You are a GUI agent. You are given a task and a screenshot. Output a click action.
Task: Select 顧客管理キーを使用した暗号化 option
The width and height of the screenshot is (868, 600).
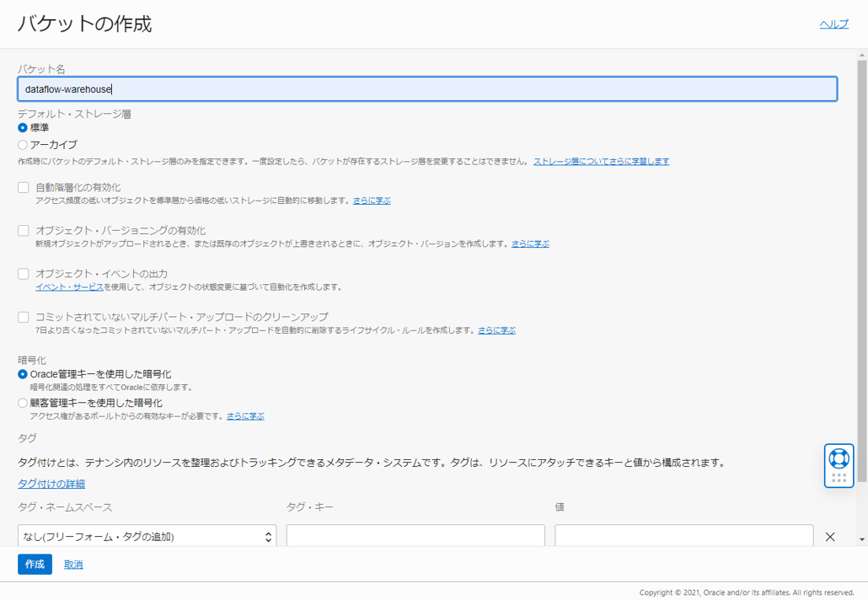[23, 403]
